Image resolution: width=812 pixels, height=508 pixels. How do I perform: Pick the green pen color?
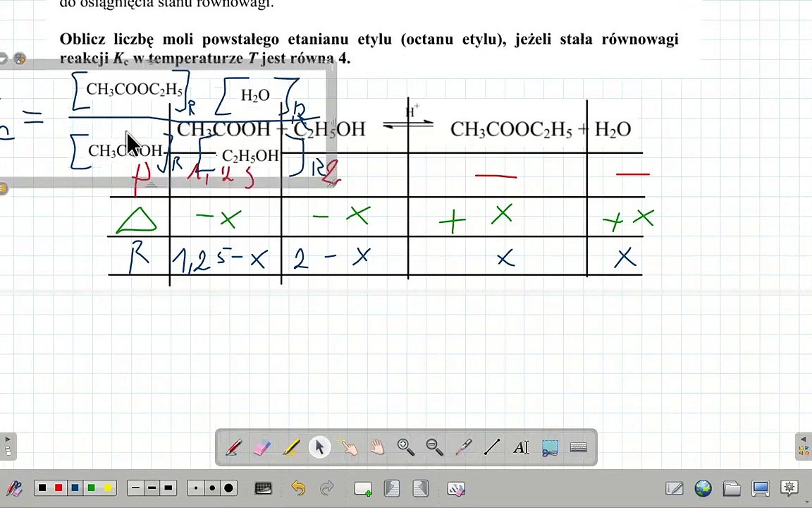tap(91, 488)
